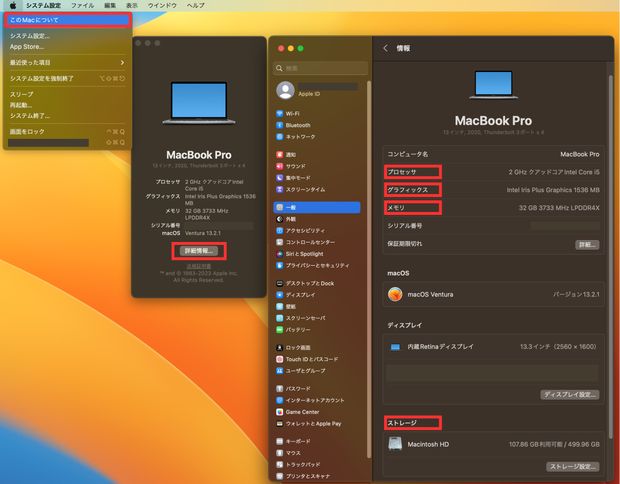Click the Apple ID account avatar
The image size is (620, 484).
click(285, 90)
